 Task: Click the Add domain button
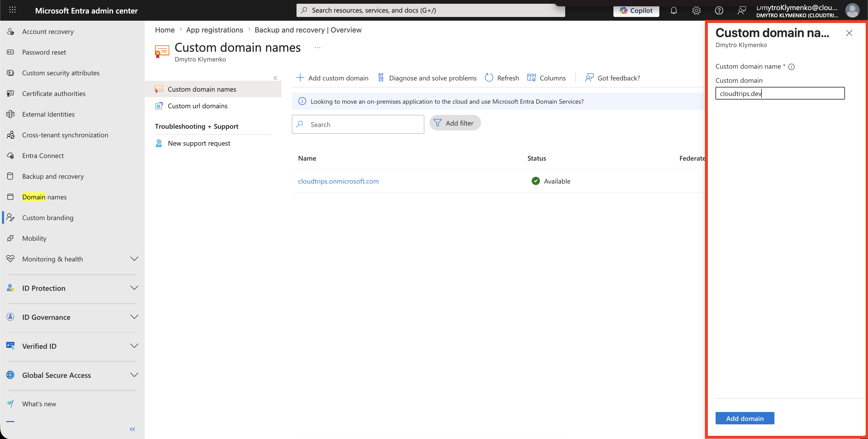coord(745,418)
